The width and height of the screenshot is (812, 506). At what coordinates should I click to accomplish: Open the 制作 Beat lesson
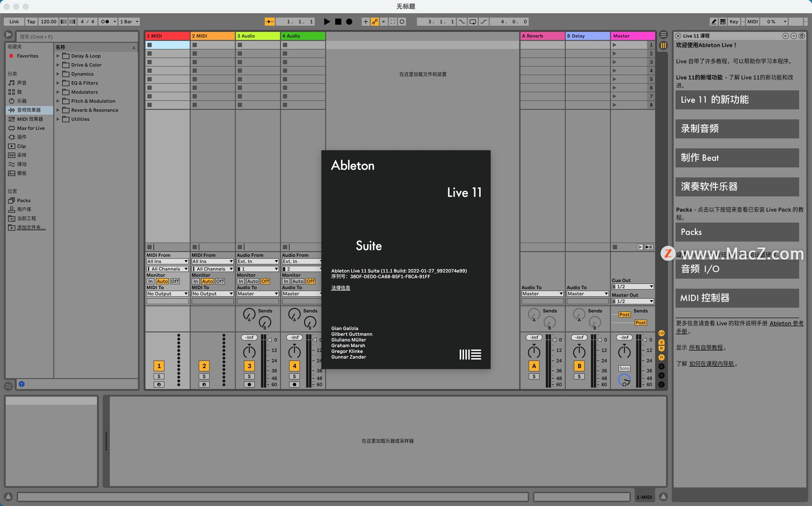click(737, 158)
